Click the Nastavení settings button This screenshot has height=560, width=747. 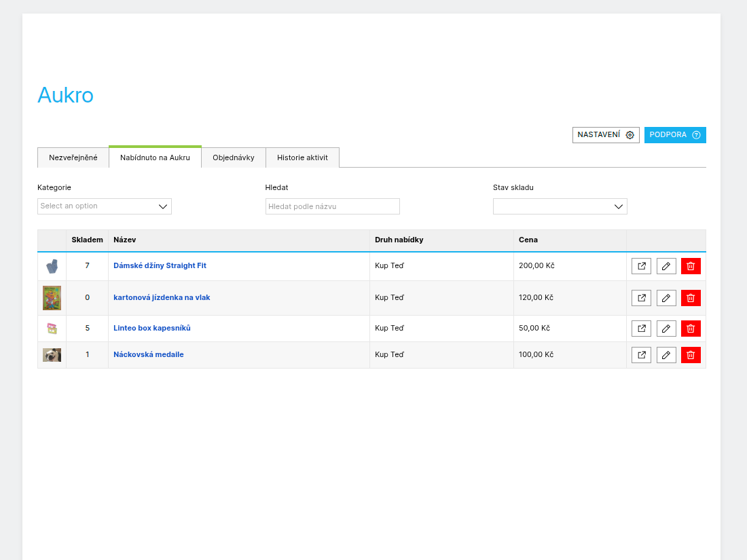point(605,135)
